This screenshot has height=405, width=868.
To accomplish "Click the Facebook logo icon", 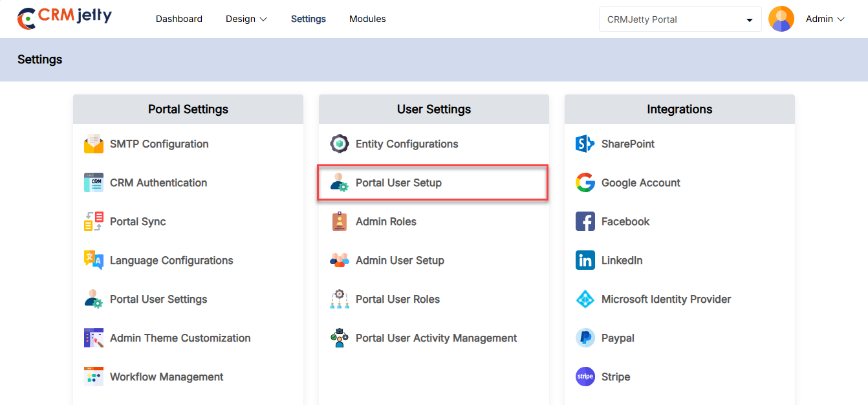I will pyautogui.click(x=585, y=222).
